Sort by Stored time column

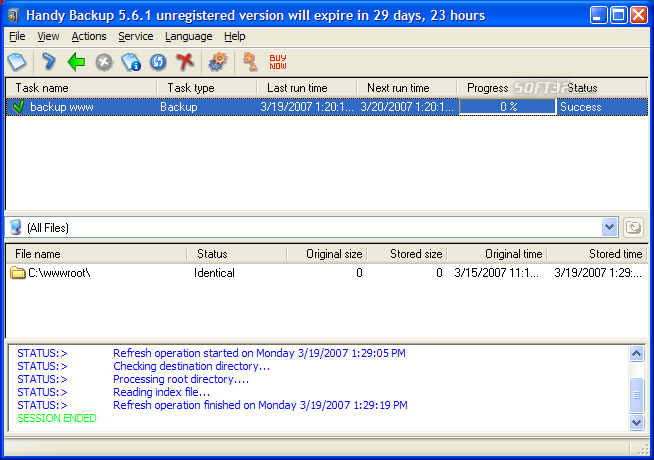[597, 254]
